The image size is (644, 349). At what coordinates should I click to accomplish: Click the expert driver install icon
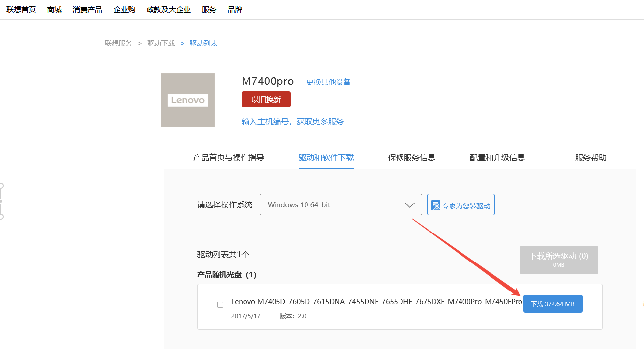coord(436,205)
